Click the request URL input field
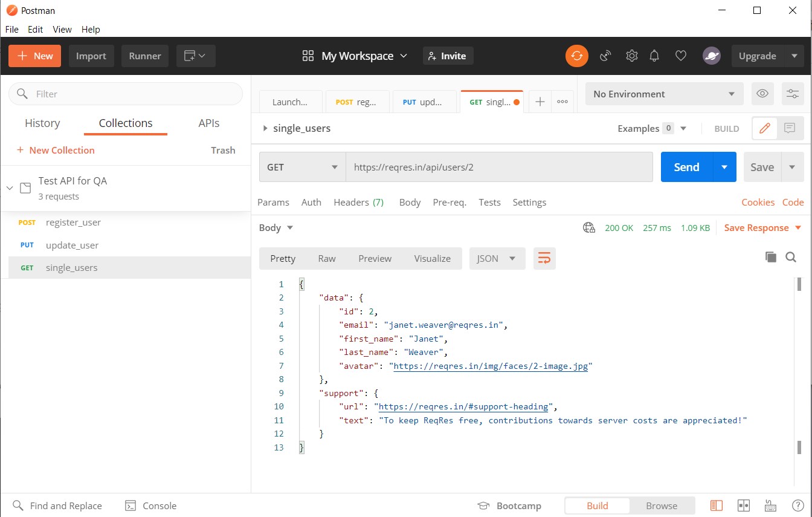The image size is (812, 517). pos(498,167)
